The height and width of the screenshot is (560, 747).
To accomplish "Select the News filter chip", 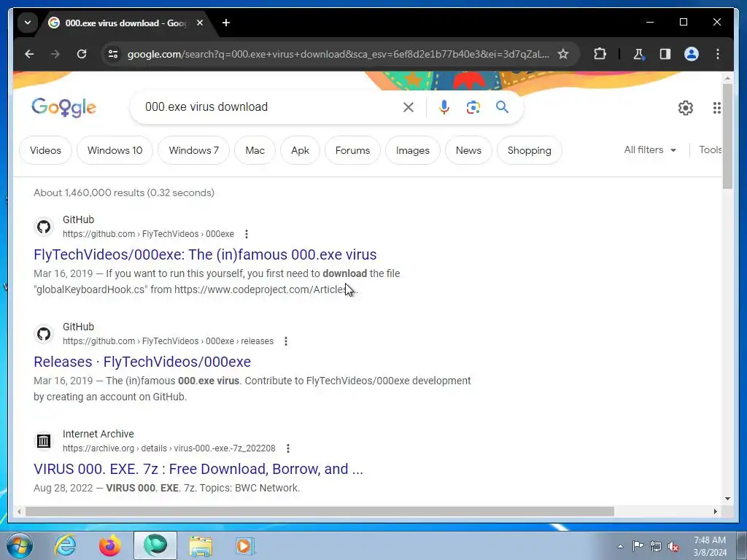I will coord(468,150).
